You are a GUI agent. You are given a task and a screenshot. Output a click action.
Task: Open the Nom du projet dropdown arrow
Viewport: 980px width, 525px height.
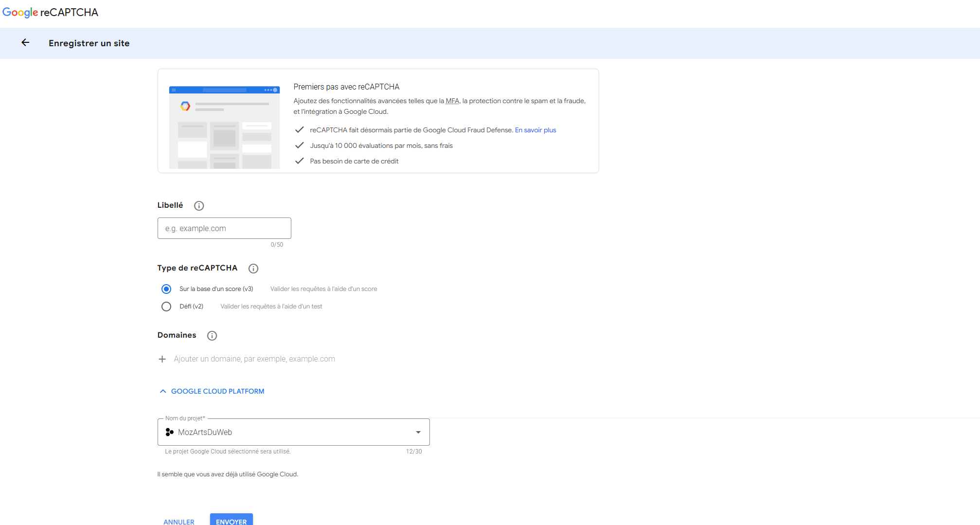(x=418, y=432)
